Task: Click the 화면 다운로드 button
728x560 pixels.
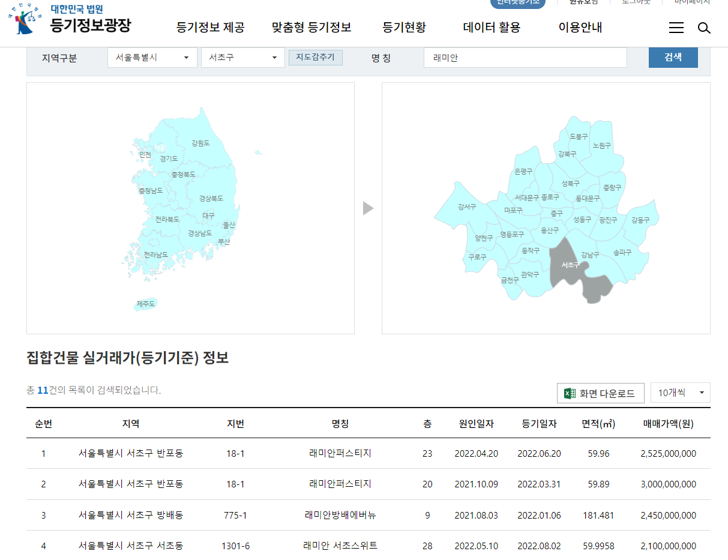Action: coord(601,393)
